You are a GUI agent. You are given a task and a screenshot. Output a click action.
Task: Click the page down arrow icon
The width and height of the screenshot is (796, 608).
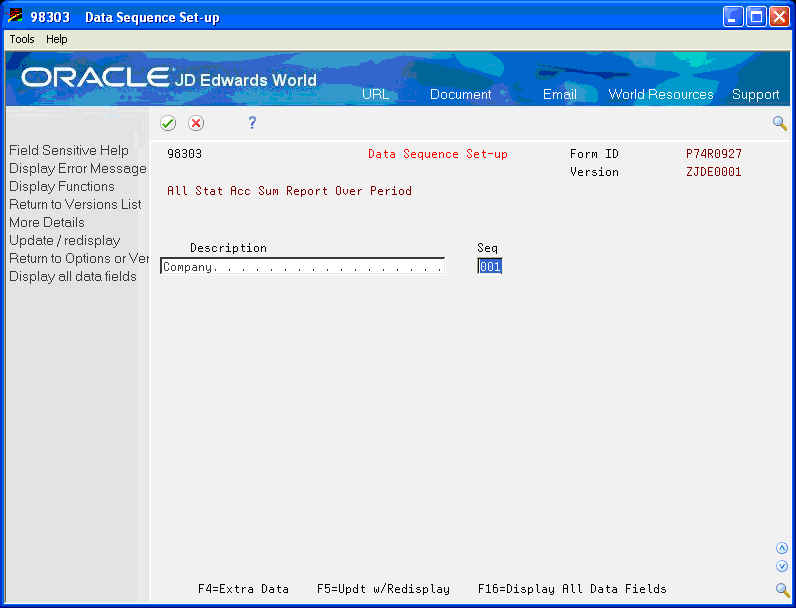coord(782,566)
